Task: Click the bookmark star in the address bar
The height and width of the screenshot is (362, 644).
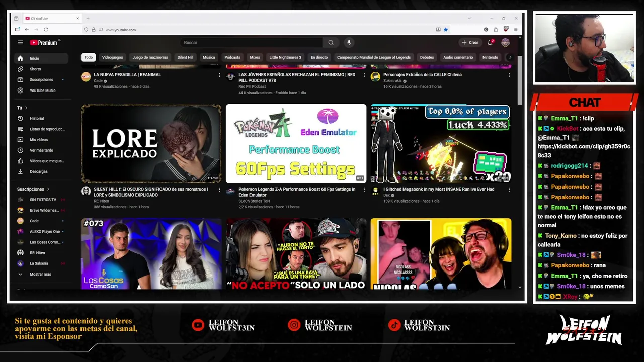Action: 446,30
